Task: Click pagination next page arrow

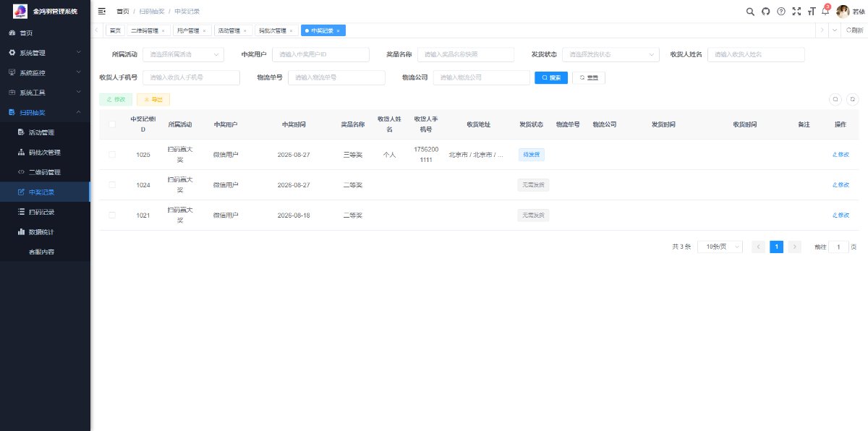Action: (x=795, y=247)
